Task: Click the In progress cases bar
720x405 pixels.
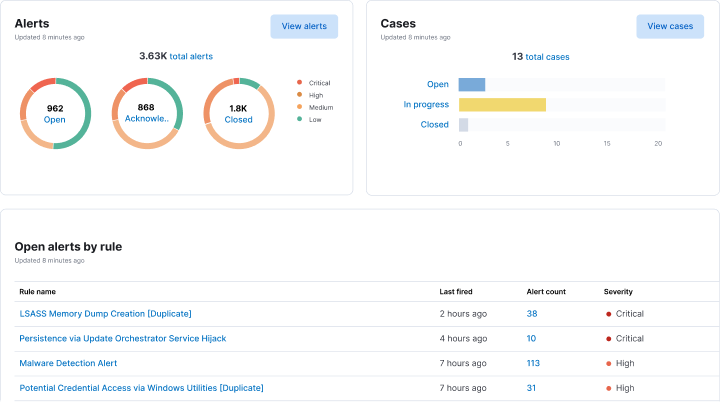Action: 502,104
